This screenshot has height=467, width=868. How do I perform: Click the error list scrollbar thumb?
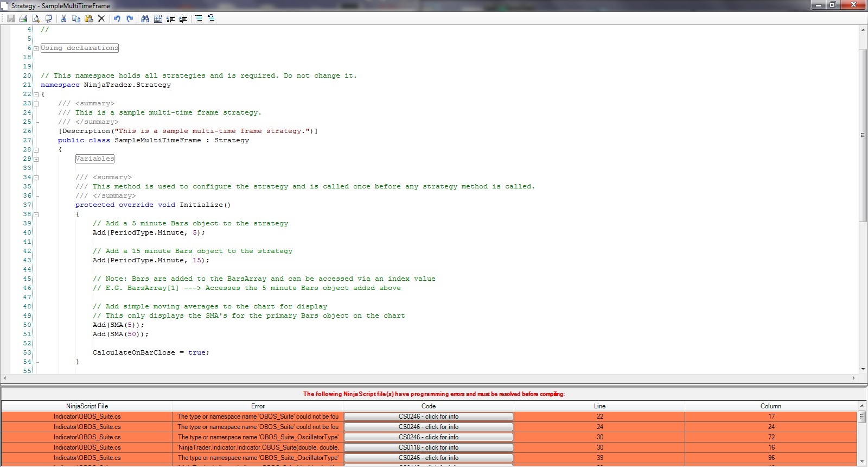point(861,416)
